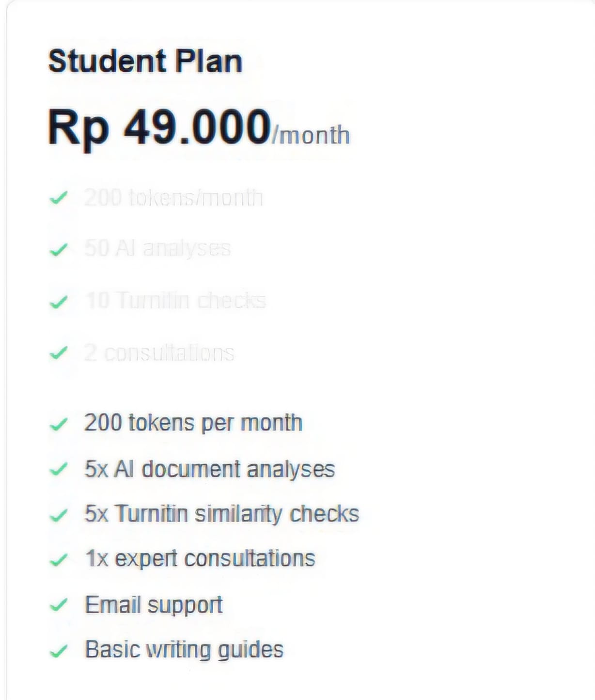Click the checkmark next to 50 AI analyses
Viewport: 595px width, 700px height.
click(x=58, y=249)
